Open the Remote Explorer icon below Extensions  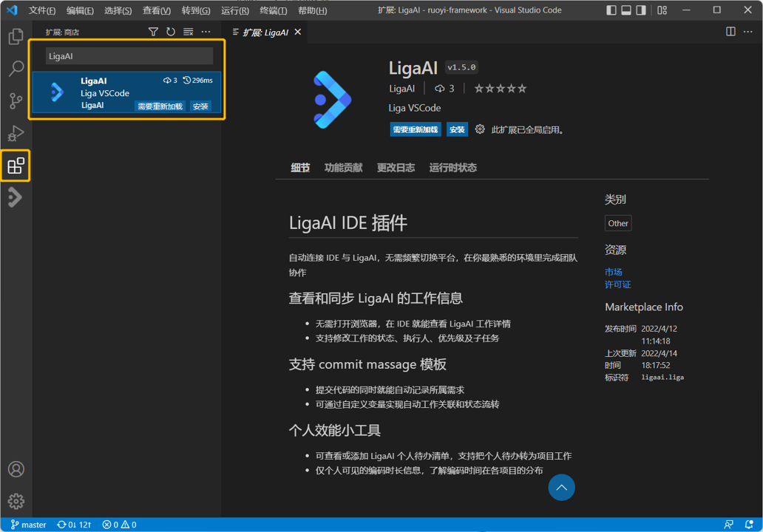coord(16,197)
